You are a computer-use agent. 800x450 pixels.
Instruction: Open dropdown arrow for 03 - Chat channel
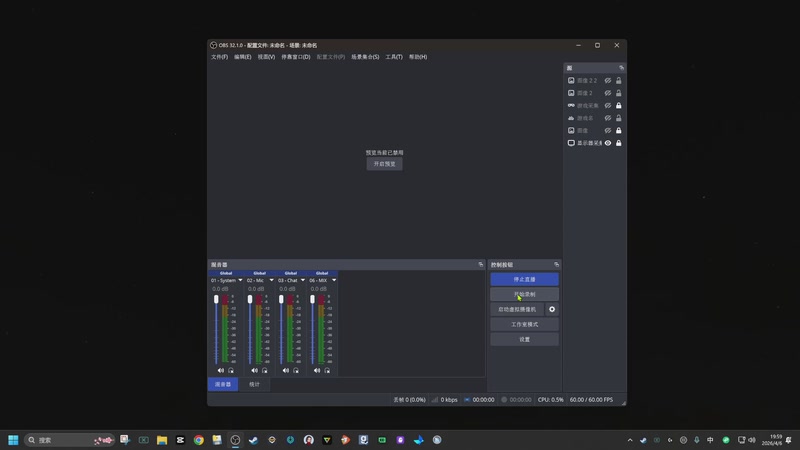pos(303,280)
